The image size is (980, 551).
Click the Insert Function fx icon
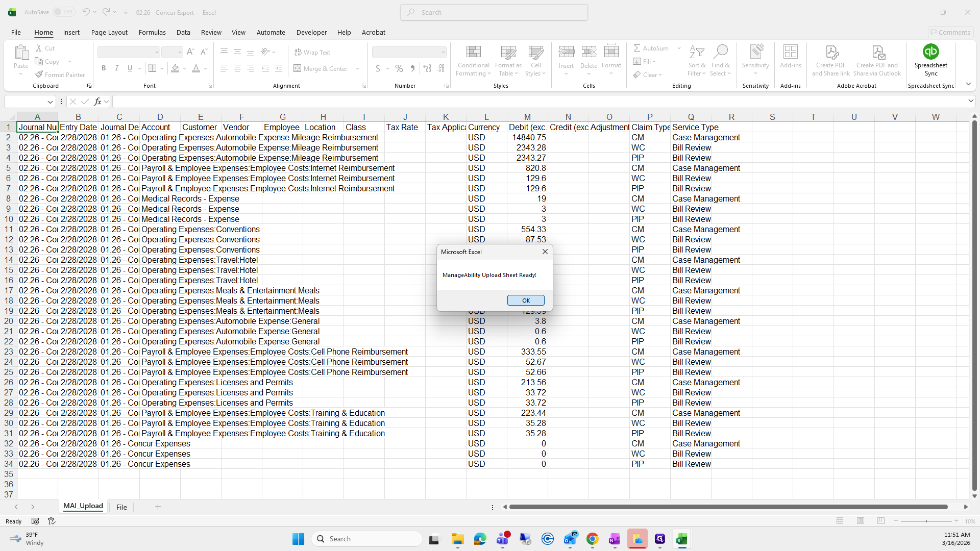(97, 102)
